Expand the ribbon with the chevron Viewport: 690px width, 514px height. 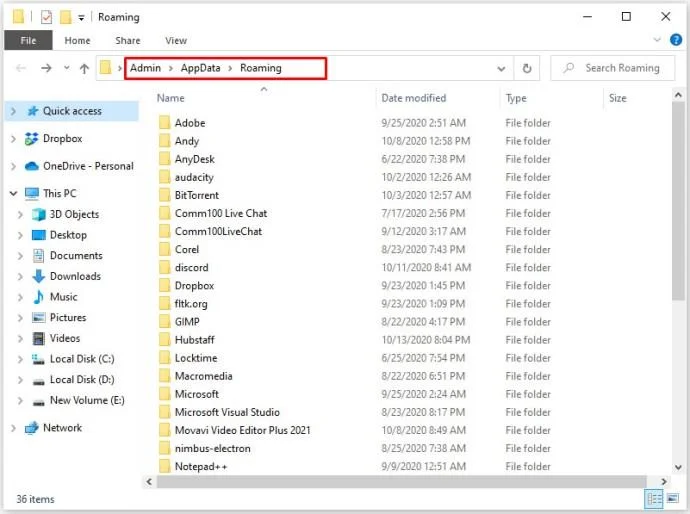click(x=657, y=40)
